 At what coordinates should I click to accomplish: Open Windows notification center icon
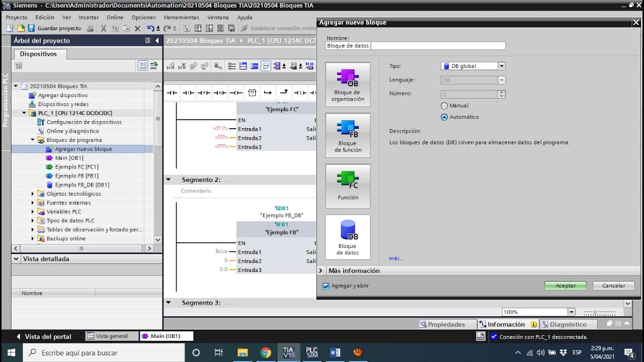(x=629, y=352)
